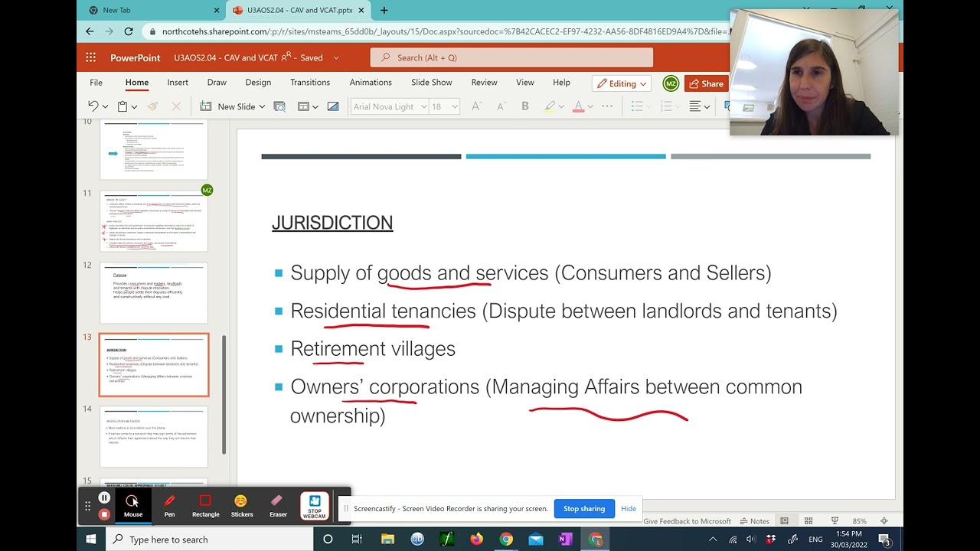Click the Delete X icon in ribbon
The image size is (980, 551).
coord(176,106)
